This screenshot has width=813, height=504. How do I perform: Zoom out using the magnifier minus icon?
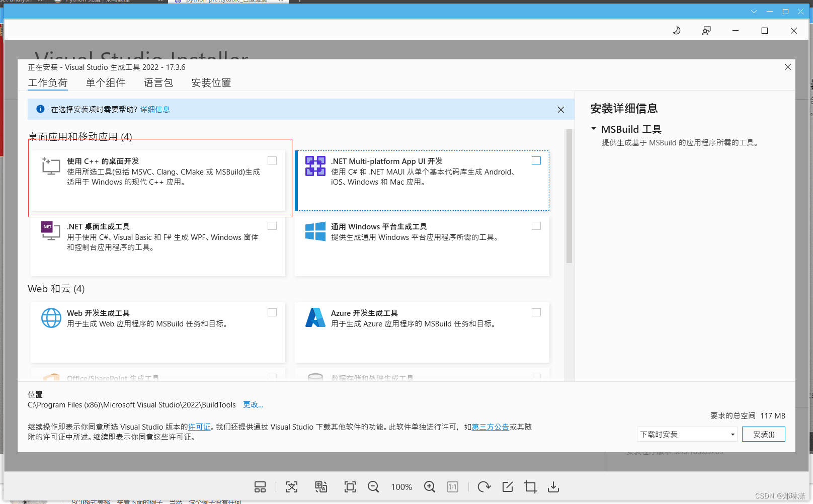tap(373, 487)
